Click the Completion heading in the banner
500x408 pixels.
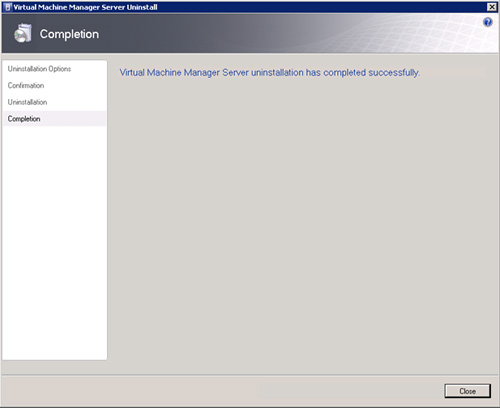(x=69, y=34)
